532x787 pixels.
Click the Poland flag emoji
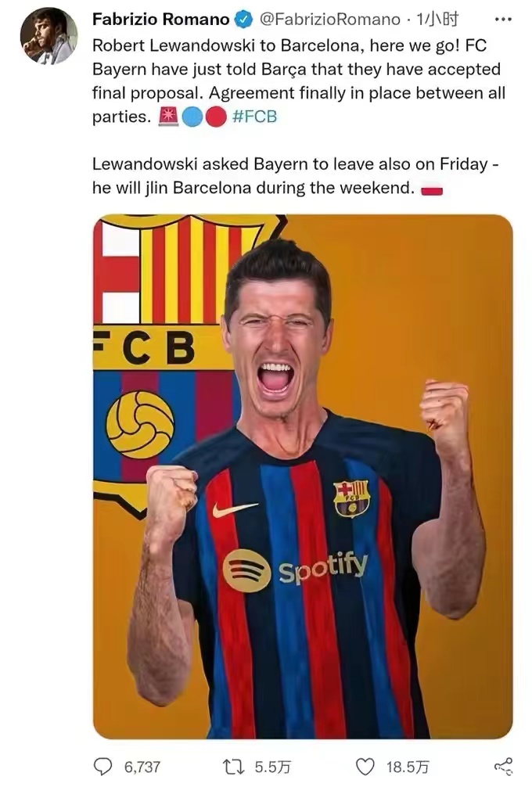point(432,190)
